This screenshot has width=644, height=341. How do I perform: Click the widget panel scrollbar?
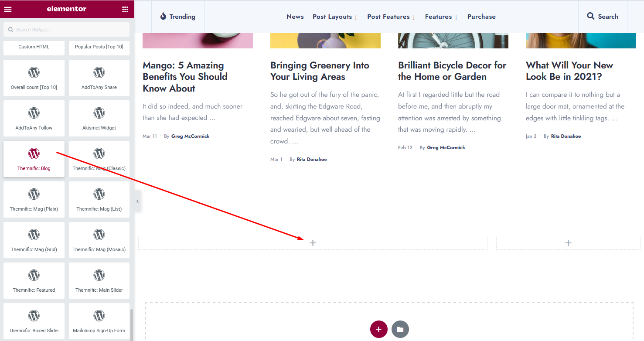(132, 324)
